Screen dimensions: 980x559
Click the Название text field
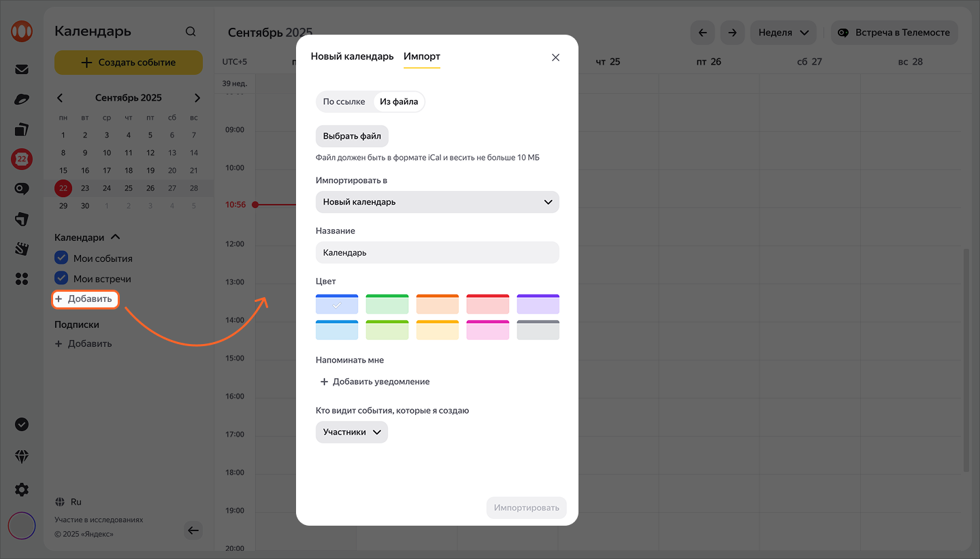[437, 253]
